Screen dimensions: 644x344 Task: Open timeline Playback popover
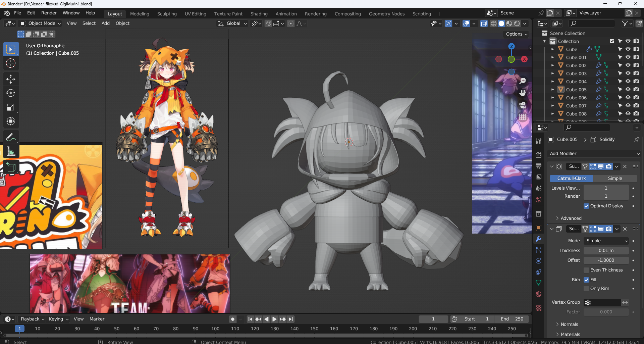point(32,319)
